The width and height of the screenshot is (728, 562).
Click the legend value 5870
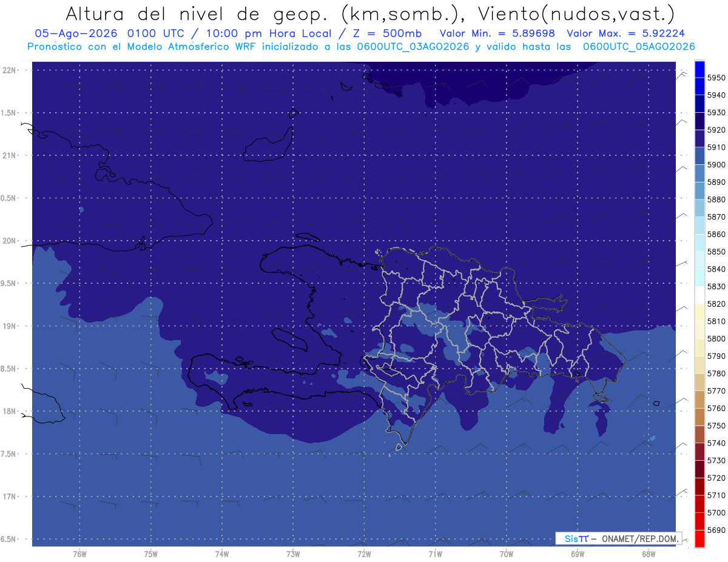[x=716, y=217]
